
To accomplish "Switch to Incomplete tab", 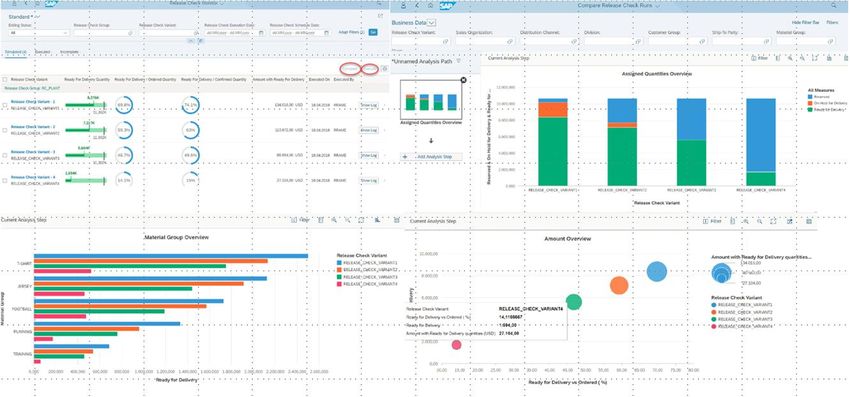I will [x=69, y=52].
